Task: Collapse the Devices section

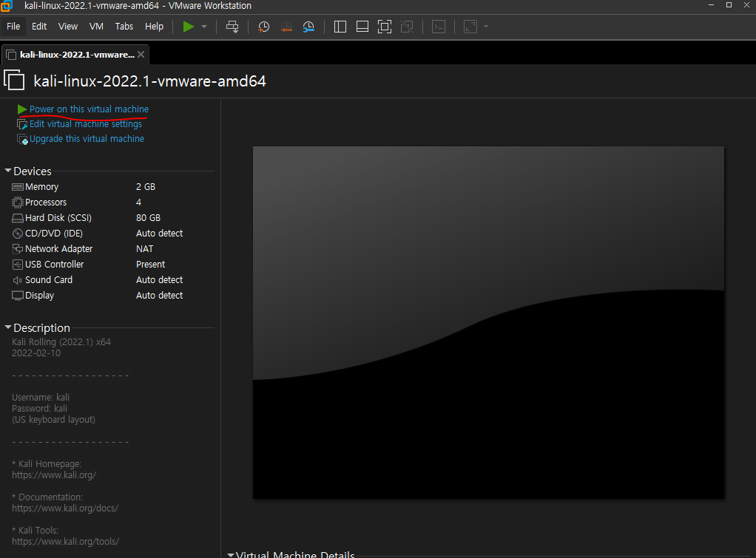Action: (7, 171)
